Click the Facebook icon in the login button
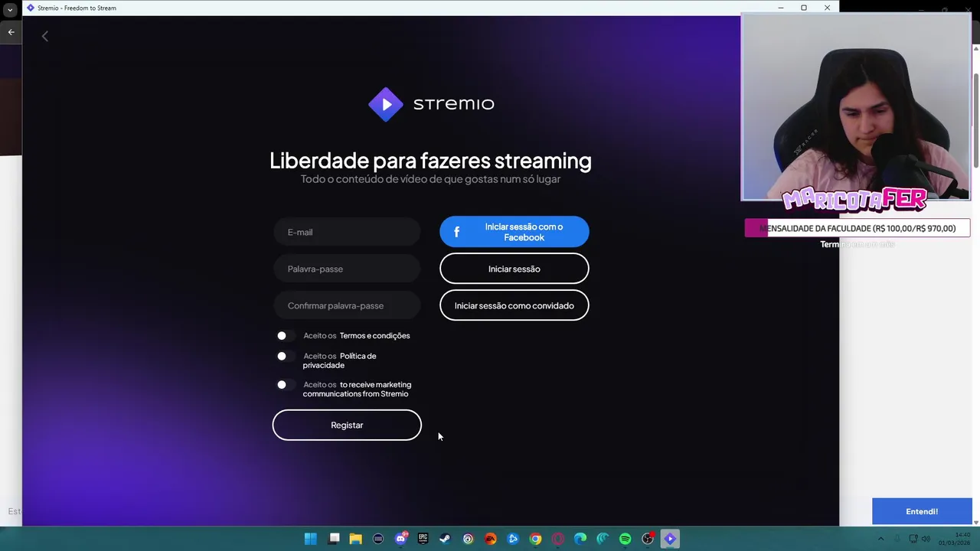Viewport: 980px width, 551px height. pos(456,232)
